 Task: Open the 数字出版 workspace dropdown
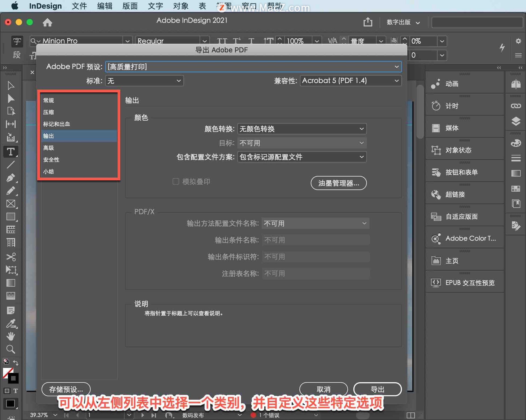403,22
